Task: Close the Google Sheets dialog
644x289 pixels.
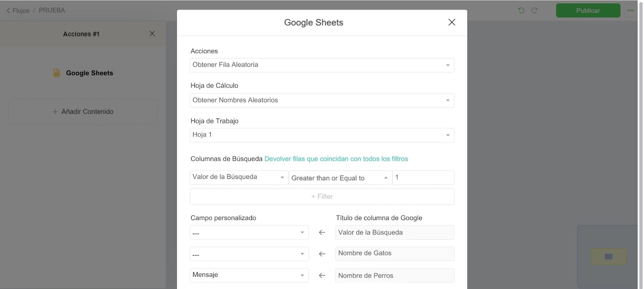Action: [452, 22]
